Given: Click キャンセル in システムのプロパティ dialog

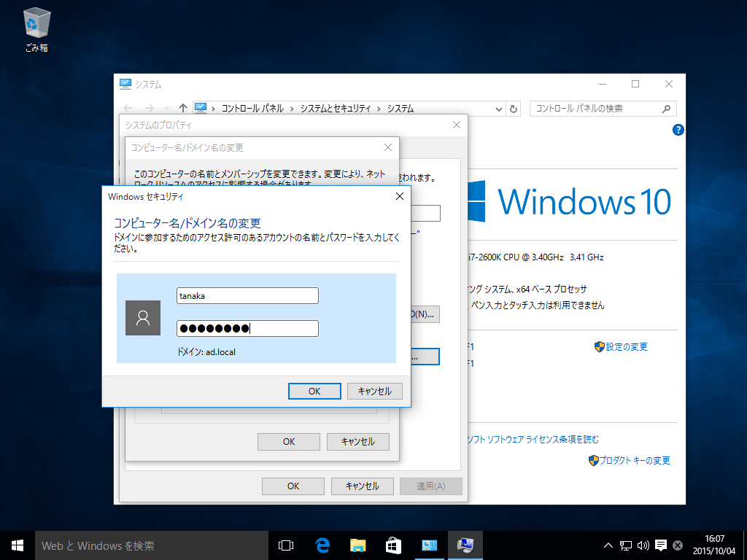Looking at the screenshot, I should [x=362, y=486].
